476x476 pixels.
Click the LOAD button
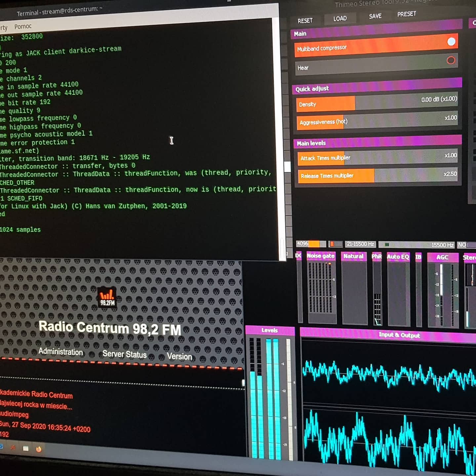[340, 19]
